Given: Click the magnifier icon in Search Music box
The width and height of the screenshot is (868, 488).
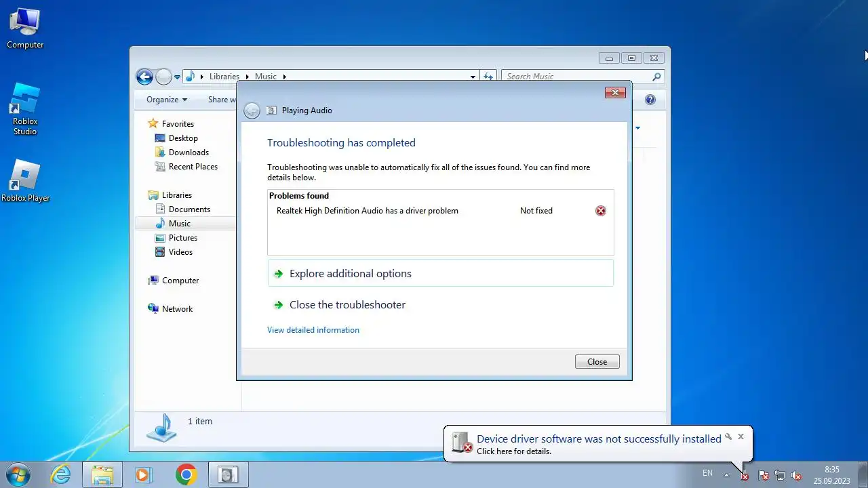Looking at the screenshot, I should 656,77.
